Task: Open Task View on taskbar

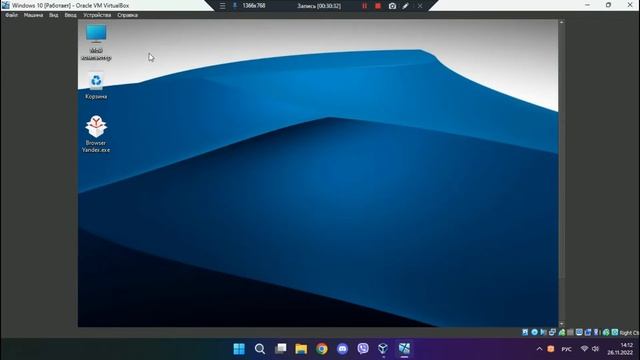Action: click(280, 349)
